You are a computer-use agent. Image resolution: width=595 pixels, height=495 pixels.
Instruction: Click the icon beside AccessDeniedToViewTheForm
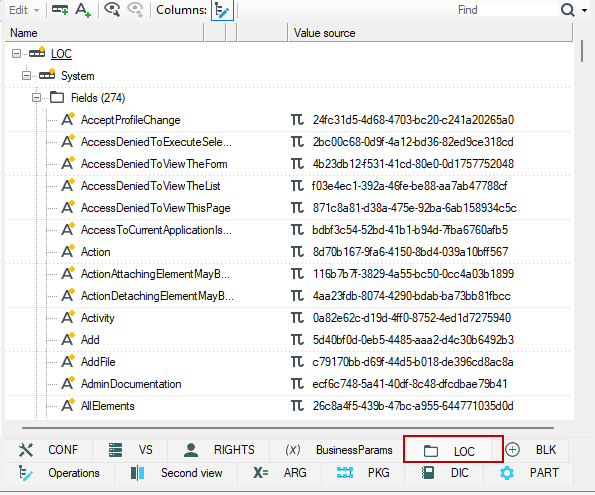[x=68, y=163]
